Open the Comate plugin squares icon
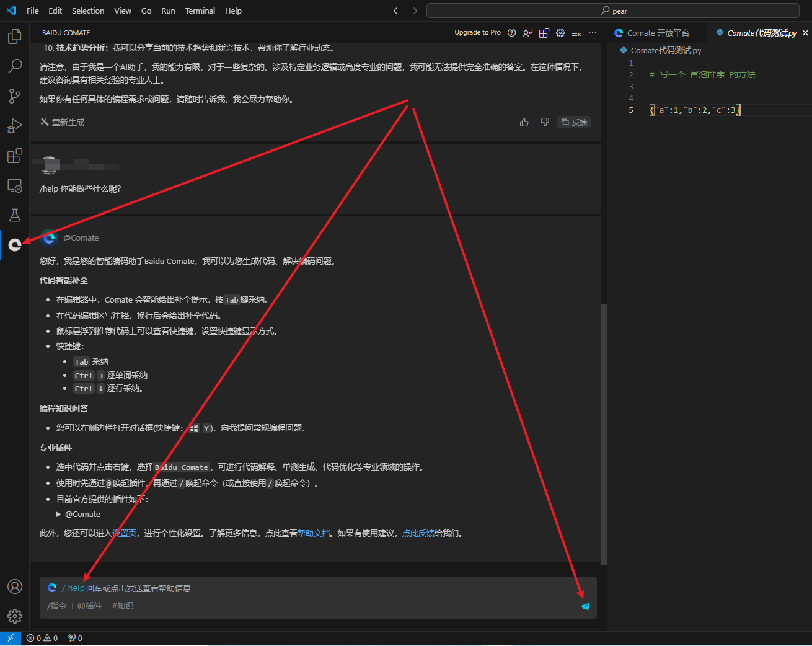Viewport: 812px width, 646px height. click(x=544, y=33)
